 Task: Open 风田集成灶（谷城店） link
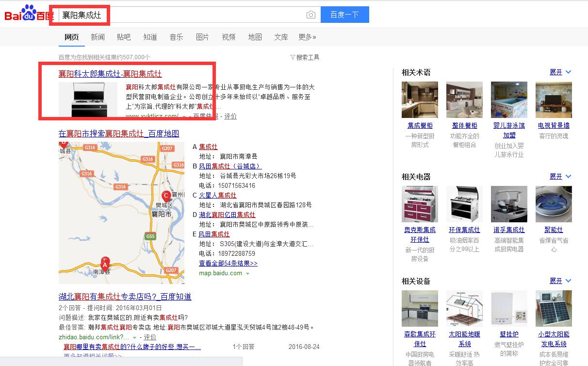tap(230, 166)
